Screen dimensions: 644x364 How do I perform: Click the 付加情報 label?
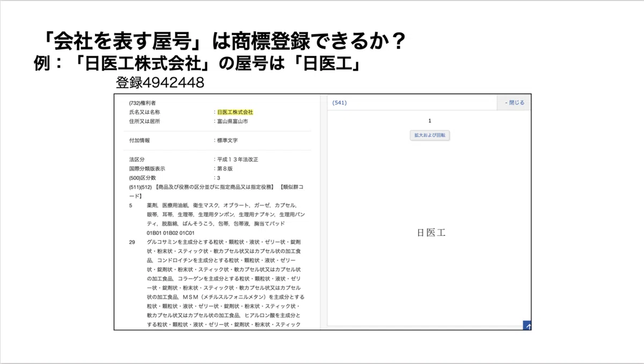[x=140, y=140]
